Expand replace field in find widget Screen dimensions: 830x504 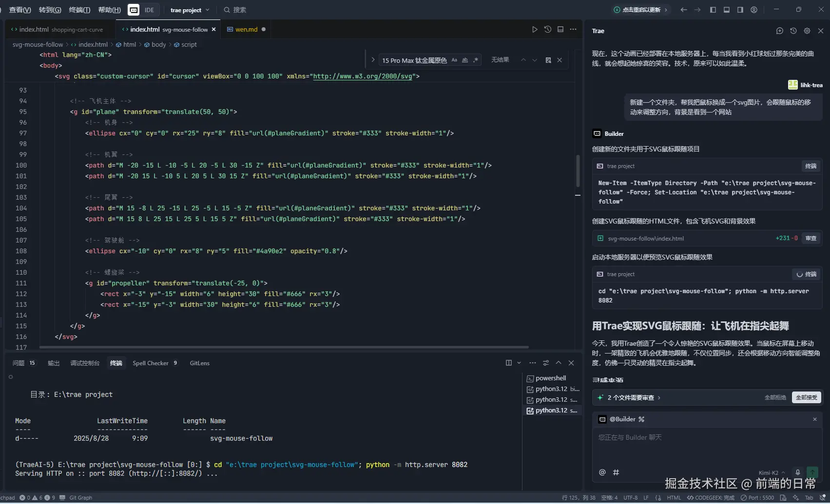pyautogui.click(x=373, y=60)
